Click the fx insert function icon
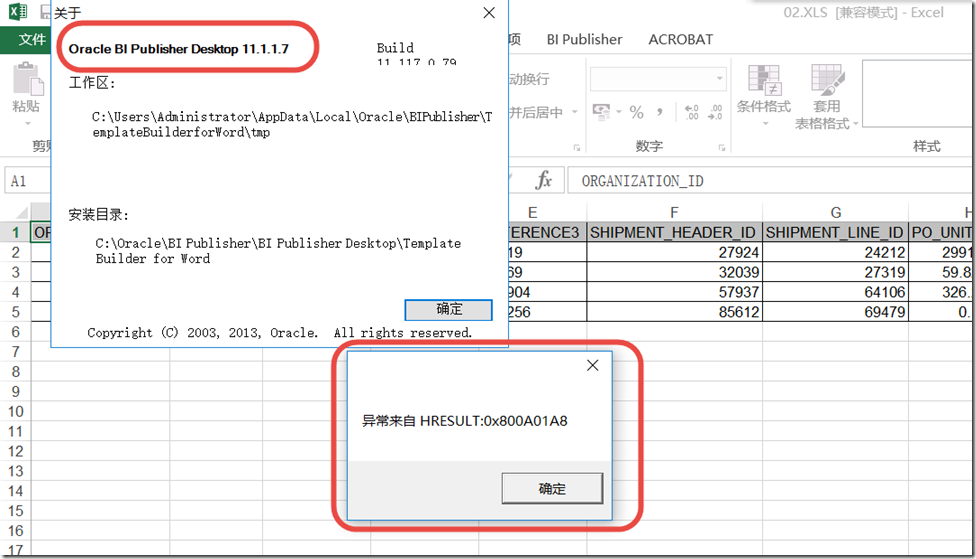 543,181
